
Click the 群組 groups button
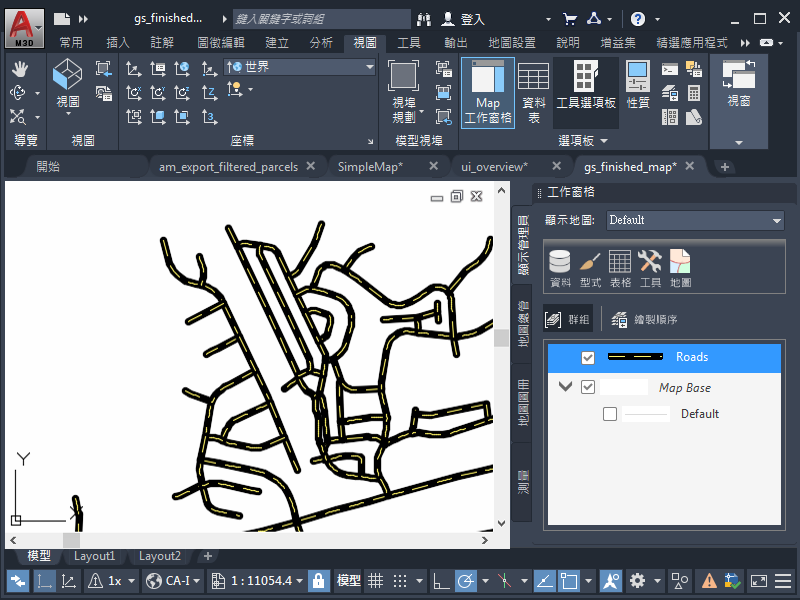click(x=567, y=320)
